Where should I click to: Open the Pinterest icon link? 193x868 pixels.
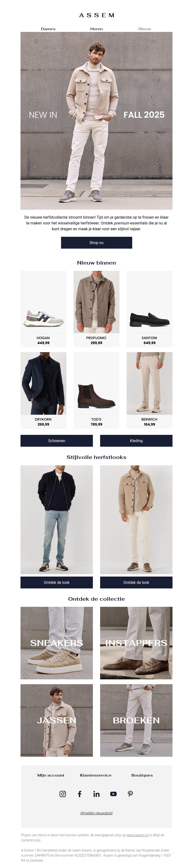(x=130, y=794)
